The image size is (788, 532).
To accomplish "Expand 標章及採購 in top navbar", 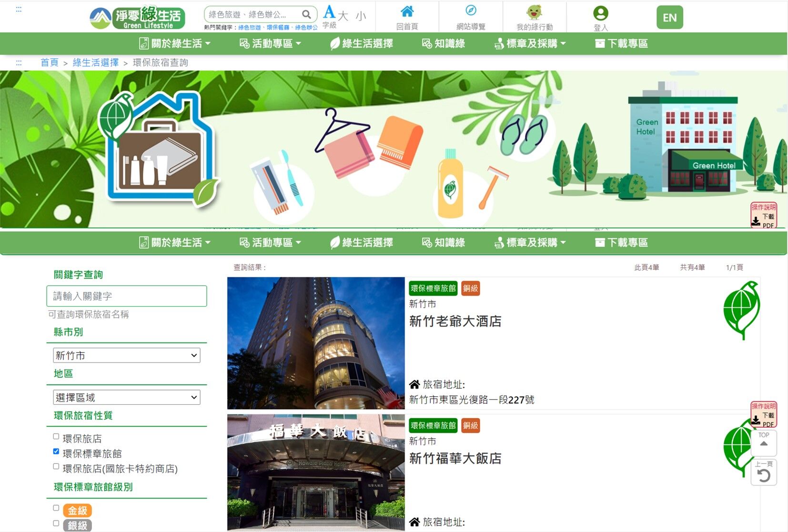I will pyautogui.click(x=530, y=43).
